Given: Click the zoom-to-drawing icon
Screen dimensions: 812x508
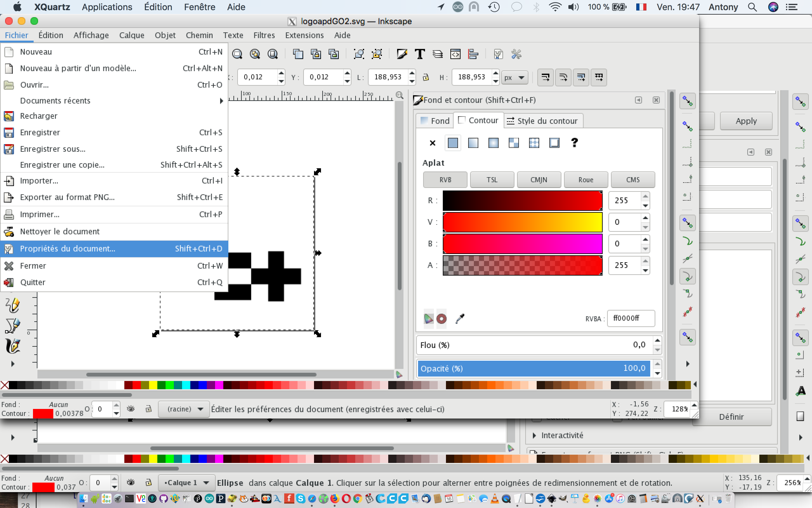Looking at the screenshot, I should [x=255, y=54].
